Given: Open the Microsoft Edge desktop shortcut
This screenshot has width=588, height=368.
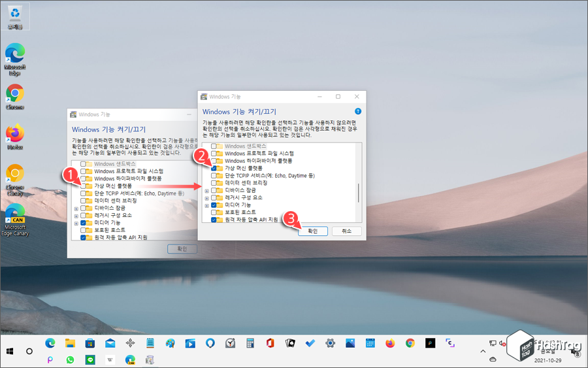Looking at the screenshot, I should [15, 59].
